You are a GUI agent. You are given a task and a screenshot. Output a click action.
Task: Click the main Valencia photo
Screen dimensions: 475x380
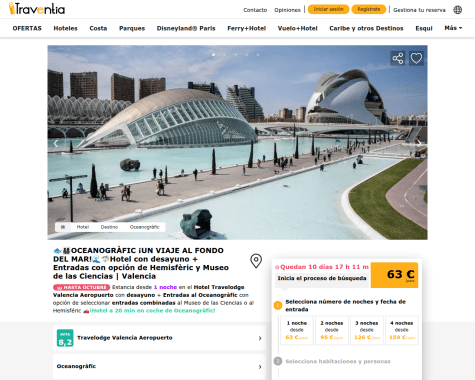click(237, 142)
